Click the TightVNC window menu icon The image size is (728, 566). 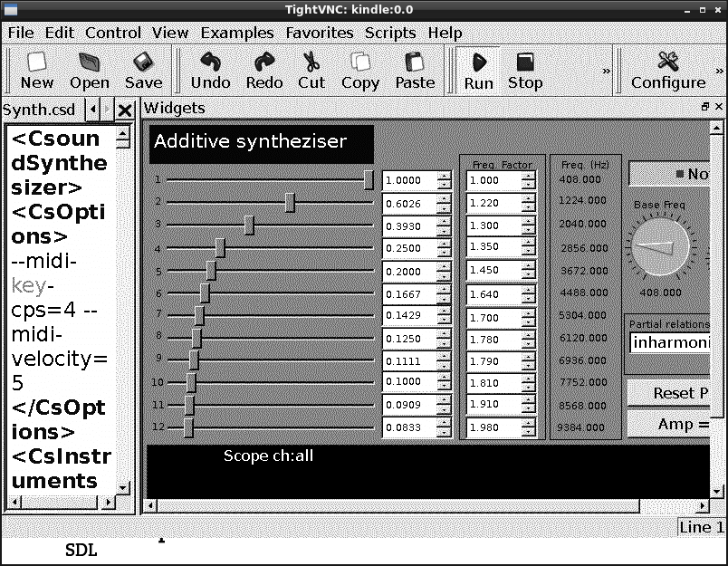pyautogui.click(x=10, y=9)
